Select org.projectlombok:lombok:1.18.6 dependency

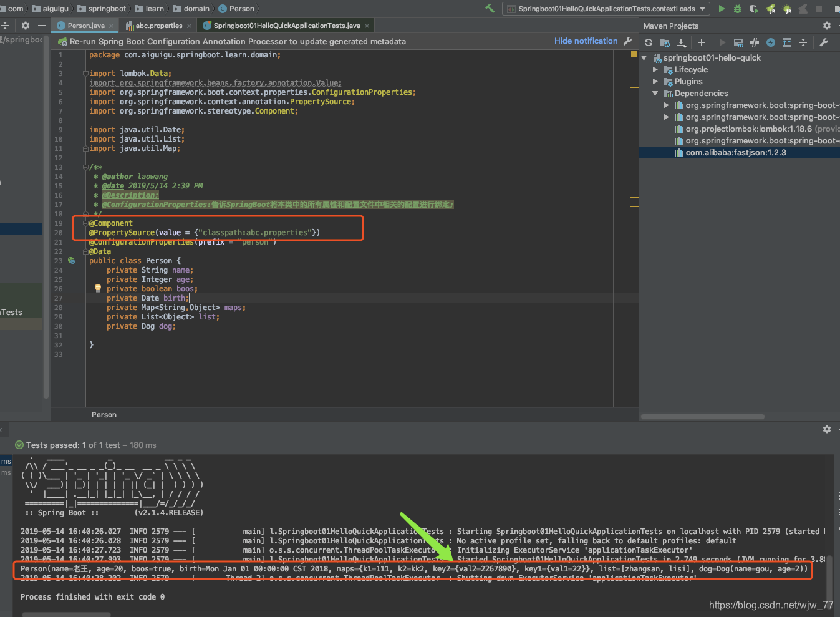pos(749,129)
